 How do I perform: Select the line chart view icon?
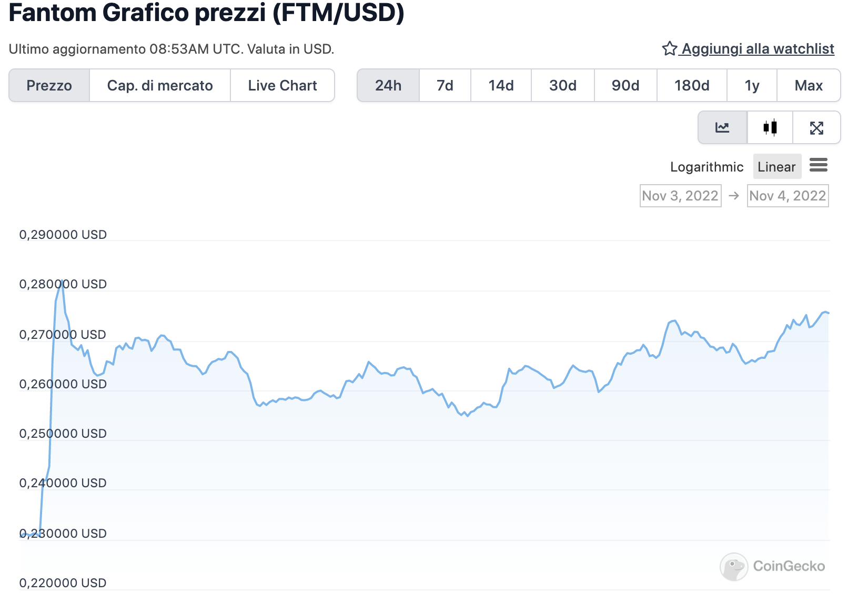722,127
